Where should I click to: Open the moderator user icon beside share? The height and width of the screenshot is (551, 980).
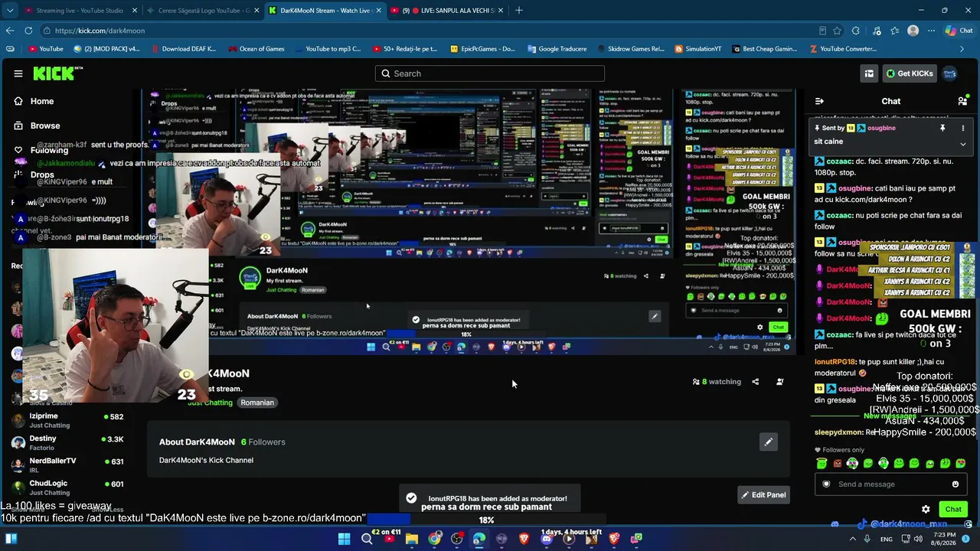[779, 381]
